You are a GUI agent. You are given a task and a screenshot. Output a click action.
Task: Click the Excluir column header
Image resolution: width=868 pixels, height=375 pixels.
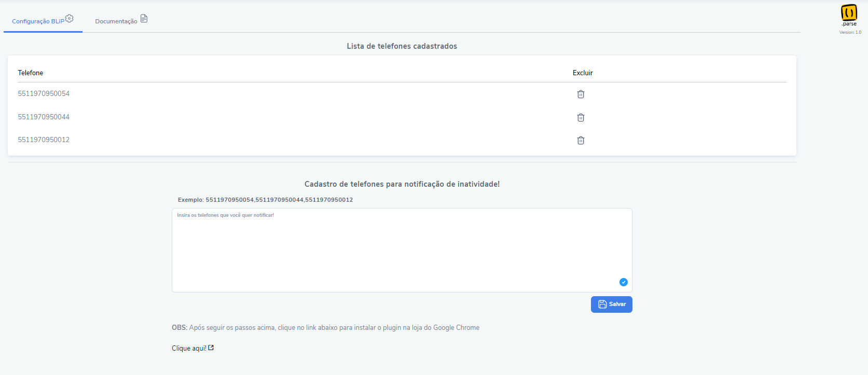point(583,73)
